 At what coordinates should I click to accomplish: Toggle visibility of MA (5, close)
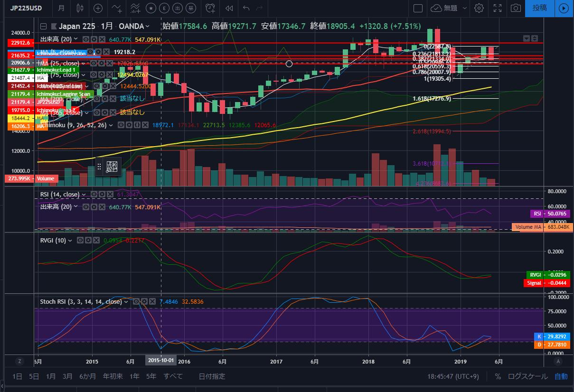click(x=90, y=52)
